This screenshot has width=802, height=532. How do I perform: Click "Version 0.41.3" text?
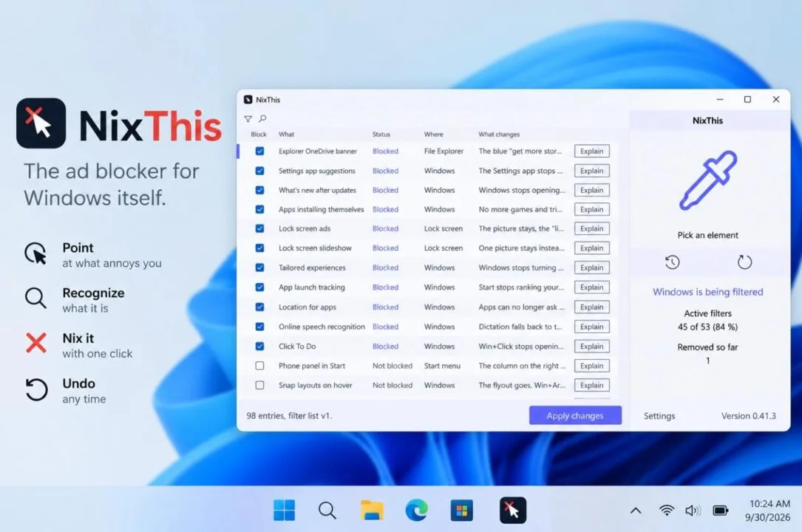748,416
